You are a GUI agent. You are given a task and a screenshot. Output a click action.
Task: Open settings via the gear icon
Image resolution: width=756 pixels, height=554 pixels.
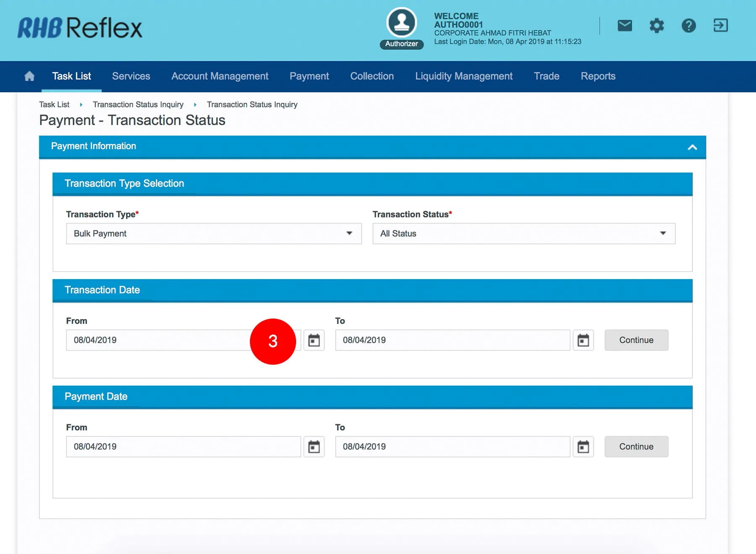(x=656, y=26)
